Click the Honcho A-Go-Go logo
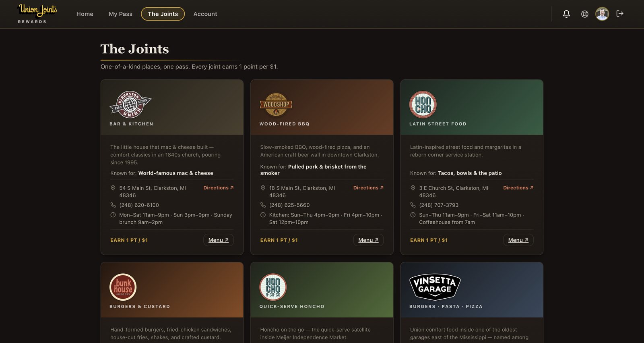The width and height of the screenshot is (644, 343). click(273, 287)
